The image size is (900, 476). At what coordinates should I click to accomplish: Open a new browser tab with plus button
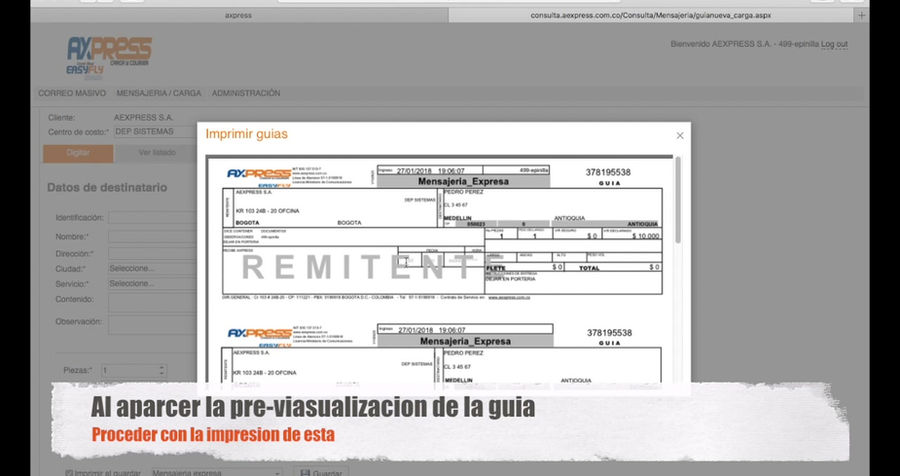pyautogui.click(x=861, y=16)
